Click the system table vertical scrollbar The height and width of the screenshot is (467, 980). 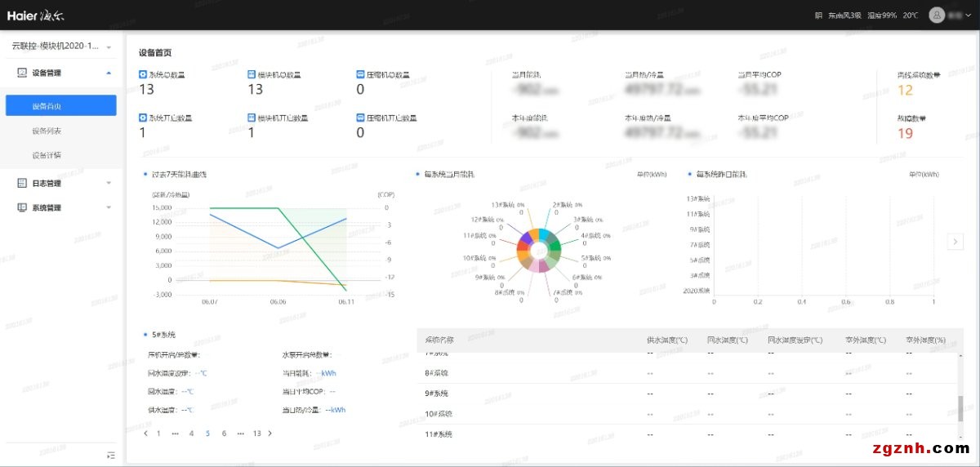click(x=960, y=406)
